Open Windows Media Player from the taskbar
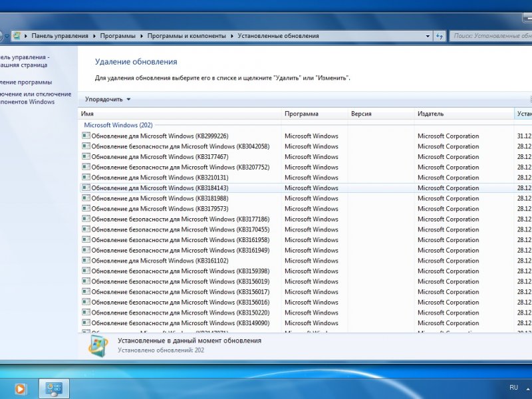532x399 pixels. point(21,389)
